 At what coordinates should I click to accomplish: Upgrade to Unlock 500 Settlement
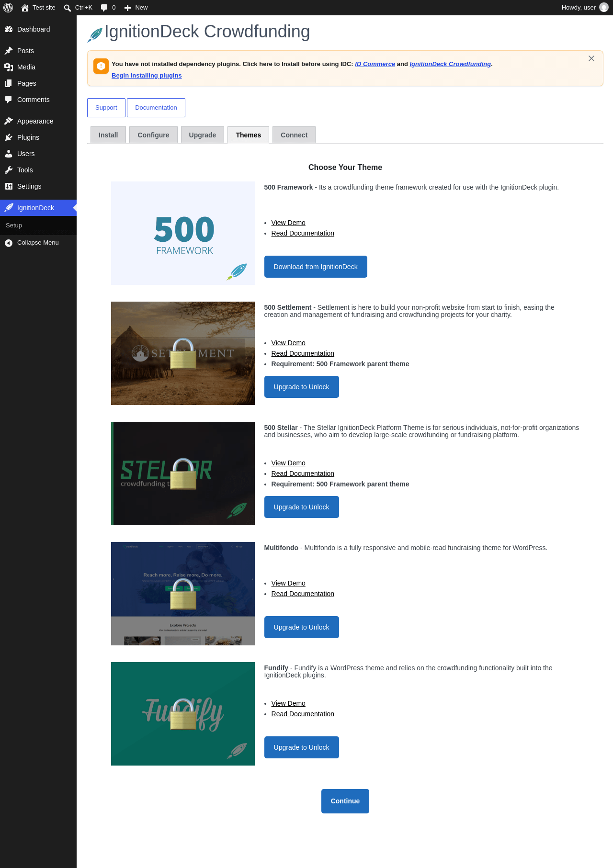point(302,387)
